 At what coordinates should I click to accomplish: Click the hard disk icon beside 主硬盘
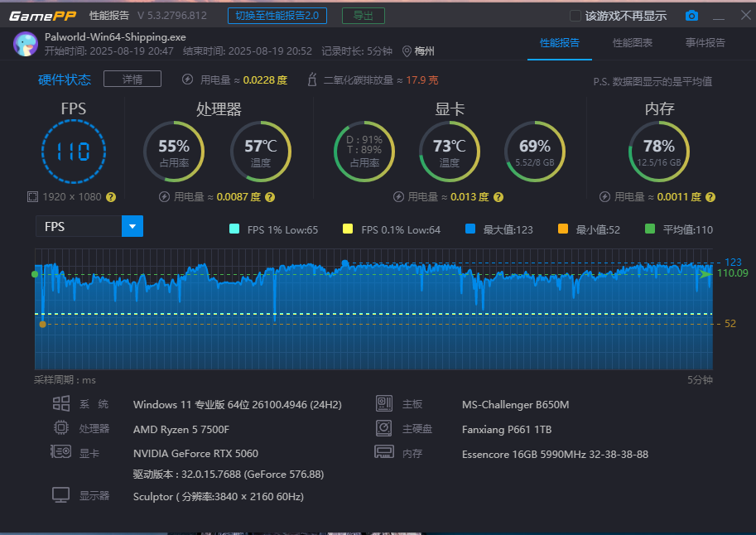tap(384, 428)
